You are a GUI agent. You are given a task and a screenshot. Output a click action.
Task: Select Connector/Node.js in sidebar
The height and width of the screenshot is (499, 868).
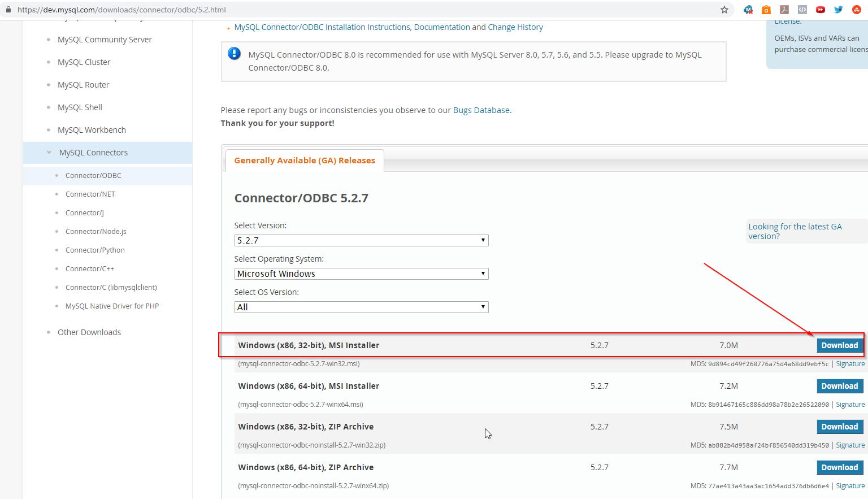[96, 232]
